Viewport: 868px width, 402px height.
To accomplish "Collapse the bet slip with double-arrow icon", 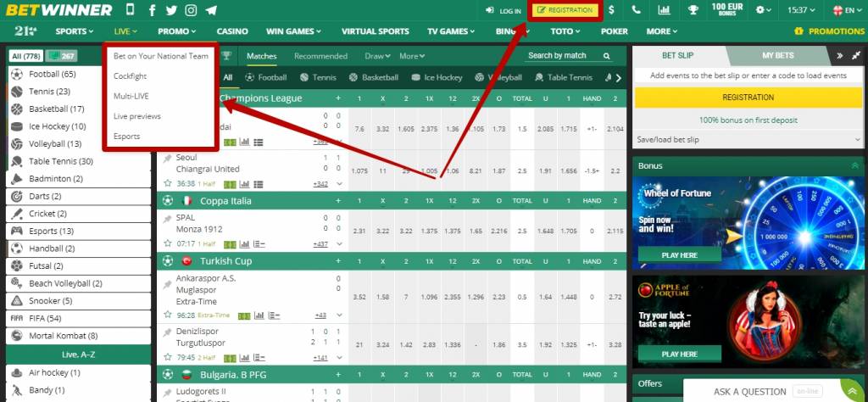I will (x=840, y=55).
